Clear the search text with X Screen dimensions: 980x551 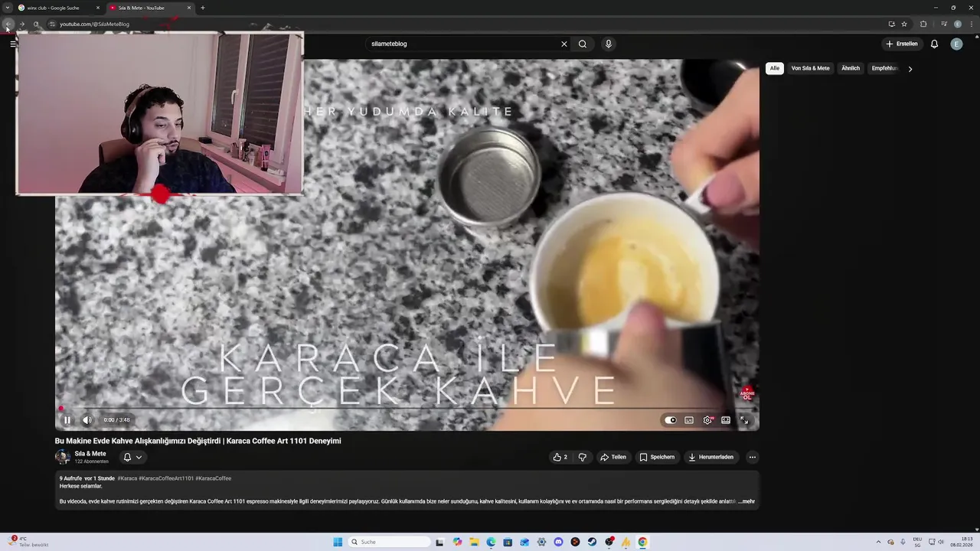[x=564, y=44]
